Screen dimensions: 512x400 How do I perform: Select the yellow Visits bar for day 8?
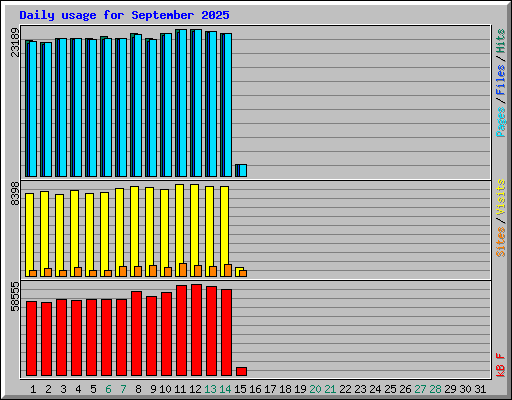tap(134, 231)
